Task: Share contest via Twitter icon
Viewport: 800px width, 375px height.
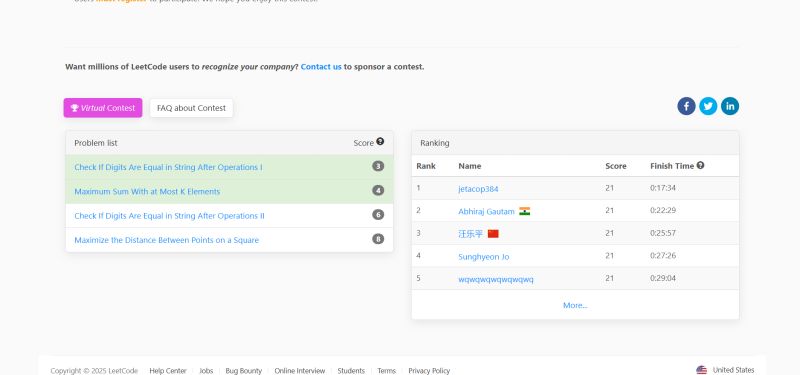Action: click(708, 106)
